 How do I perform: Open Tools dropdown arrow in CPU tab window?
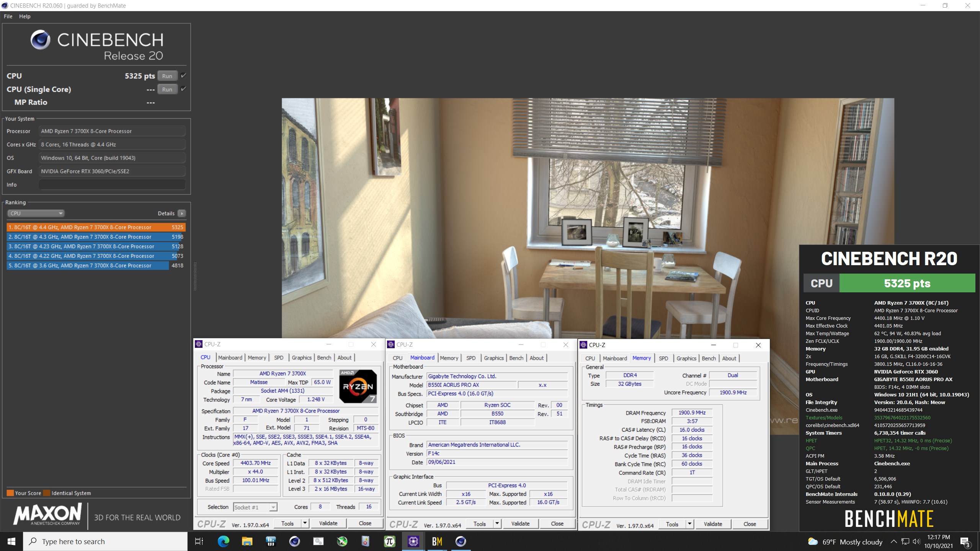pos(305,523)
